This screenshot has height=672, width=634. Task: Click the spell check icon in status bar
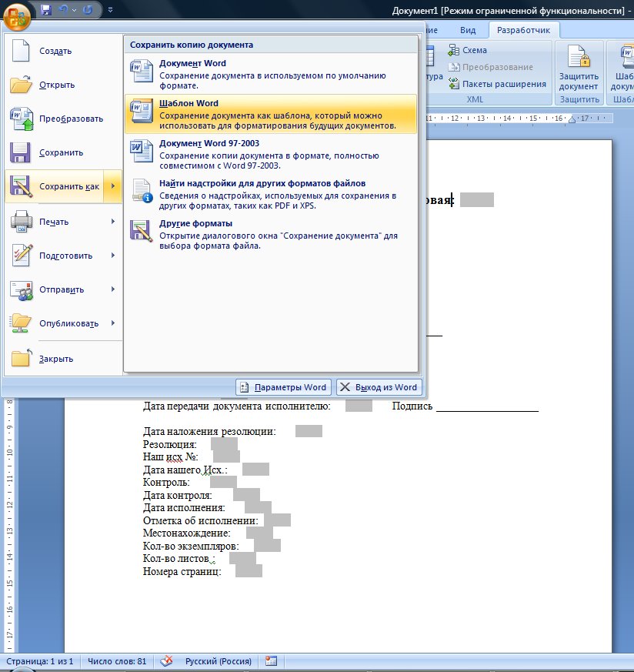point(166,661)
